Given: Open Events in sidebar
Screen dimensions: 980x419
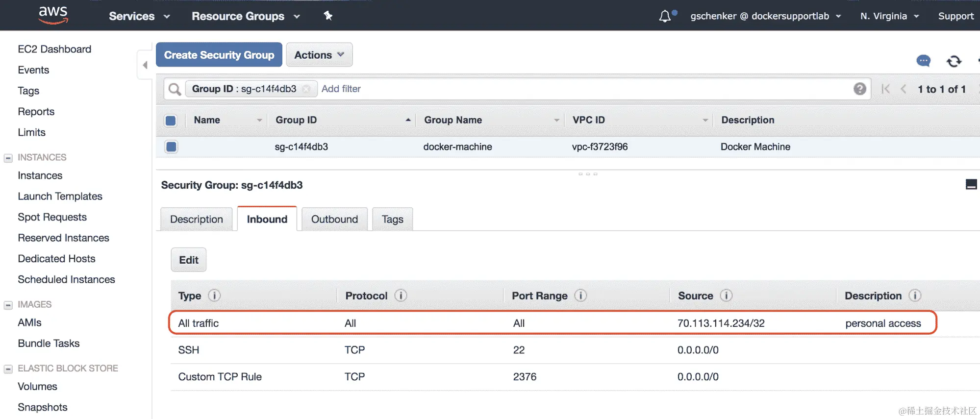Looking at the screenshot, I should pyautogui.click(x=33, y=70).
